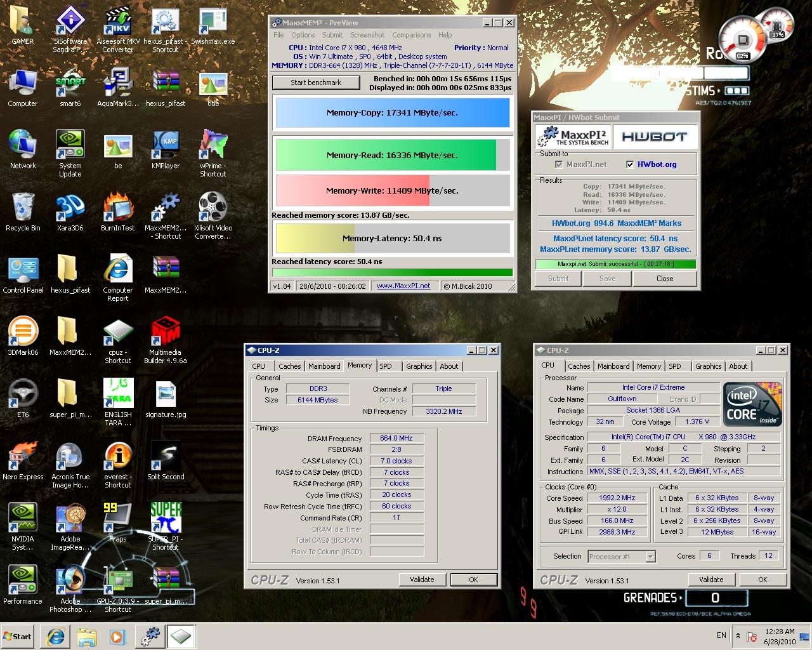The width and height of the screenshot is (812, 650).
Task: Open the File menu in MaxxMEM
Action: tap(278, 35)
